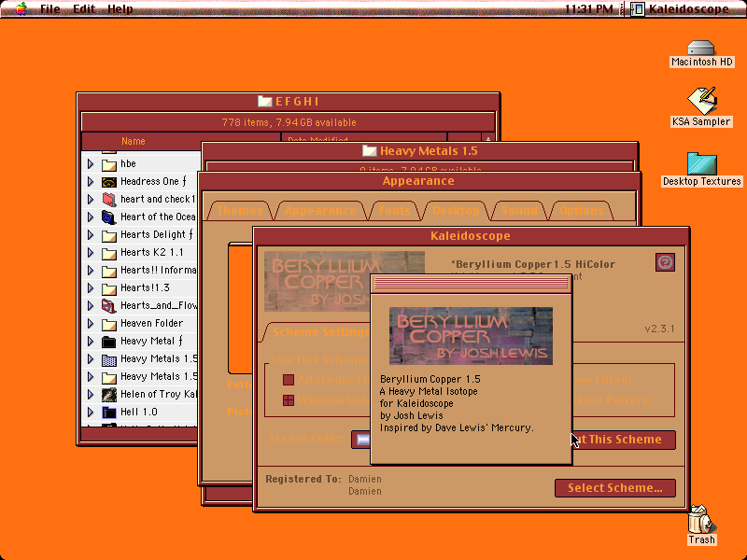
Task: Select the Helen of Troy Kal icon
Action: click(x=109, y=395)
